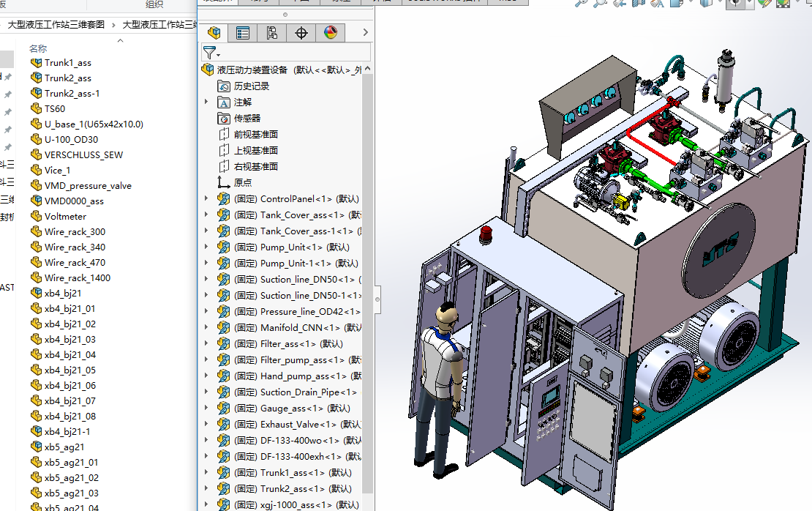Open the PropertyManager tab

coord(242,33)
